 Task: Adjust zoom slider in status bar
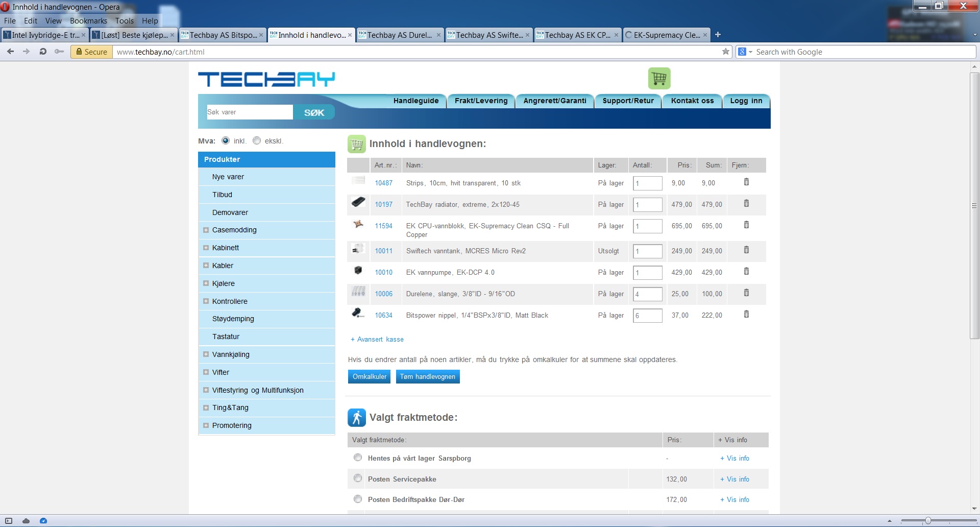tap(927, 521)
